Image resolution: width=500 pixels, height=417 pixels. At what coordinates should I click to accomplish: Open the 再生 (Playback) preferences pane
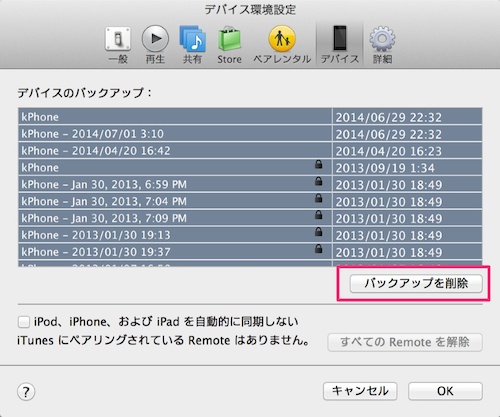(155, 45)
